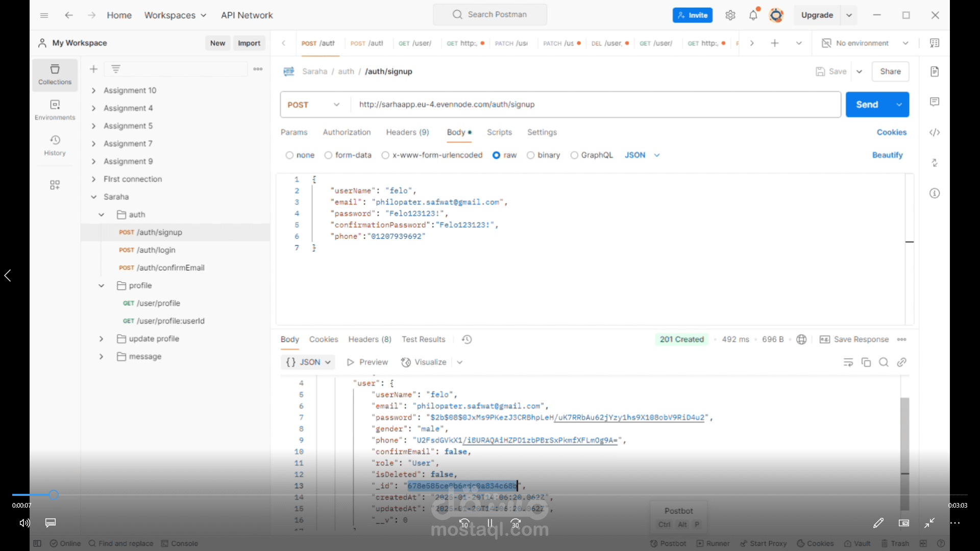Click the Import button
The image size is (980, 551).
coord(249,43)
